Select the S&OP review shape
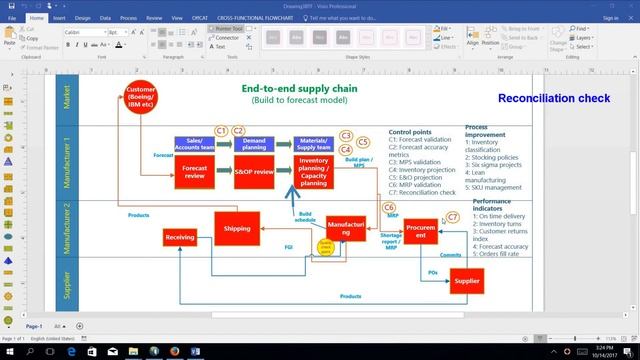640x360 pixels. click(x=254, y=172)
